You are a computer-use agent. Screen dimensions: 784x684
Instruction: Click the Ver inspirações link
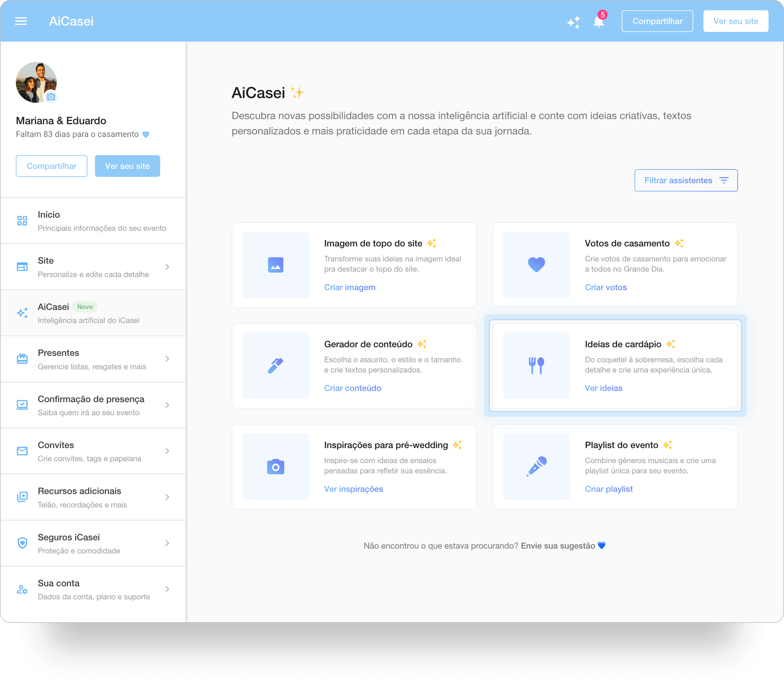[x=353, y=489]
